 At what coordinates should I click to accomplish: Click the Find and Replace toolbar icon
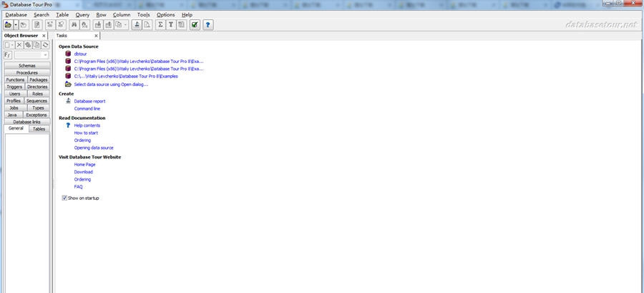coord(84,24)
